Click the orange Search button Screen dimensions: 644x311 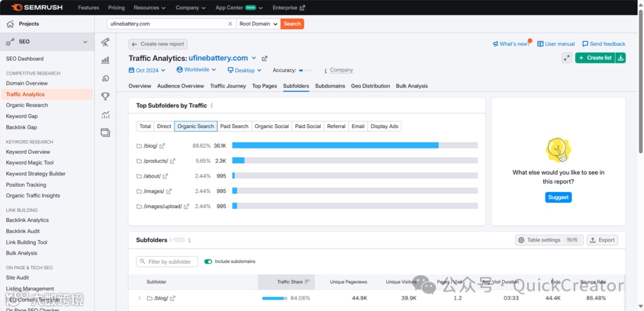tap(292, 24)
